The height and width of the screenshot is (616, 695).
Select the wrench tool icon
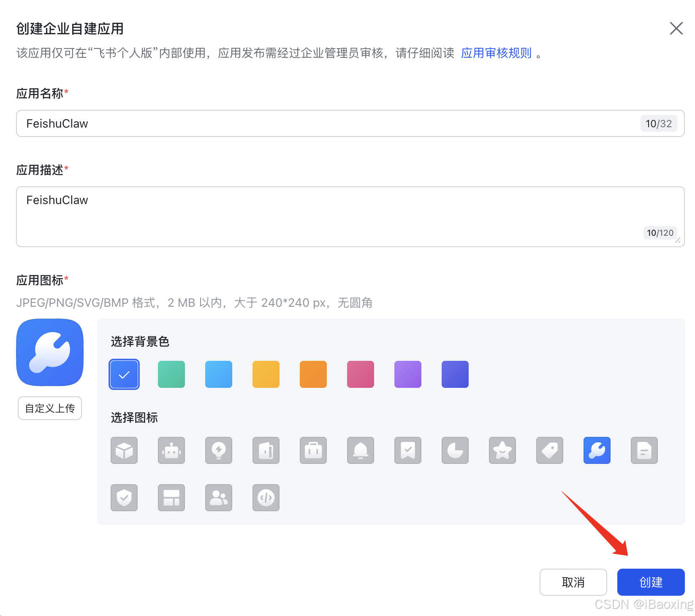tap(597, 450)
